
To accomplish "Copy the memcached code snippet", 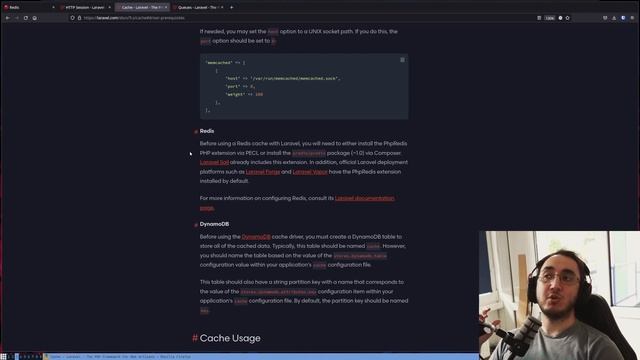I will point(402,60).
